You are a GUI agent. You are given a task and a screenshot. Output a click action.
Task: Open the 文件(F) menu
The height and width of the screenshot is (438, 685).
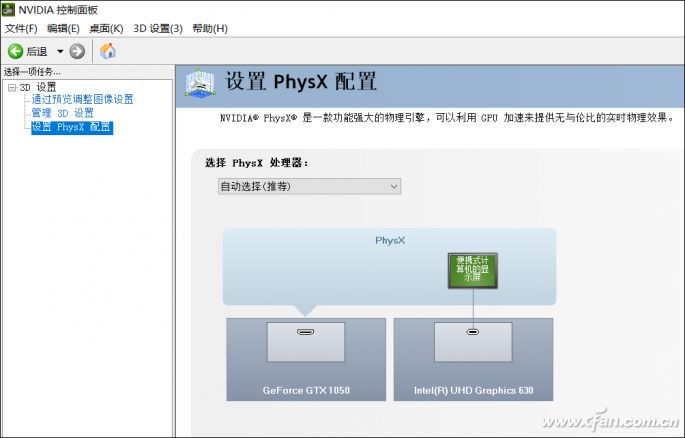point(21,28)
